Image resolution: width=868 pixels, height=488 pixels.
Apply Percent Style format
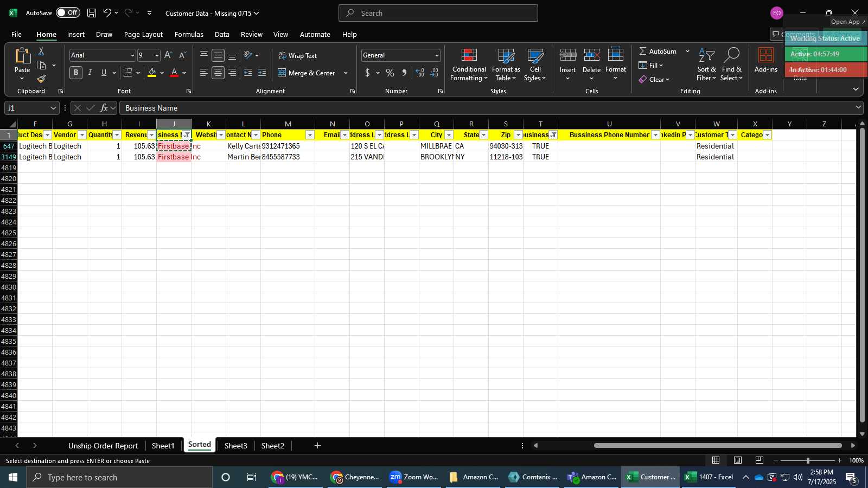coord(390,73)
